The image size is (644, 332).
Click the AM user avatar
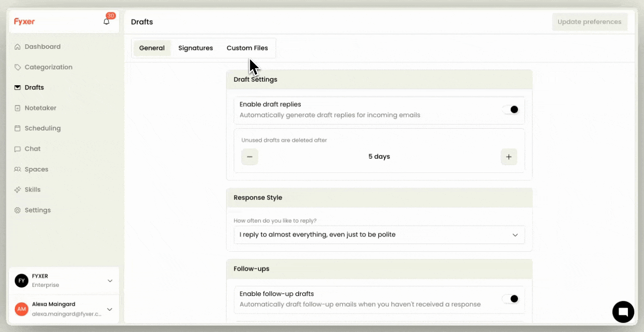point(22,309)
